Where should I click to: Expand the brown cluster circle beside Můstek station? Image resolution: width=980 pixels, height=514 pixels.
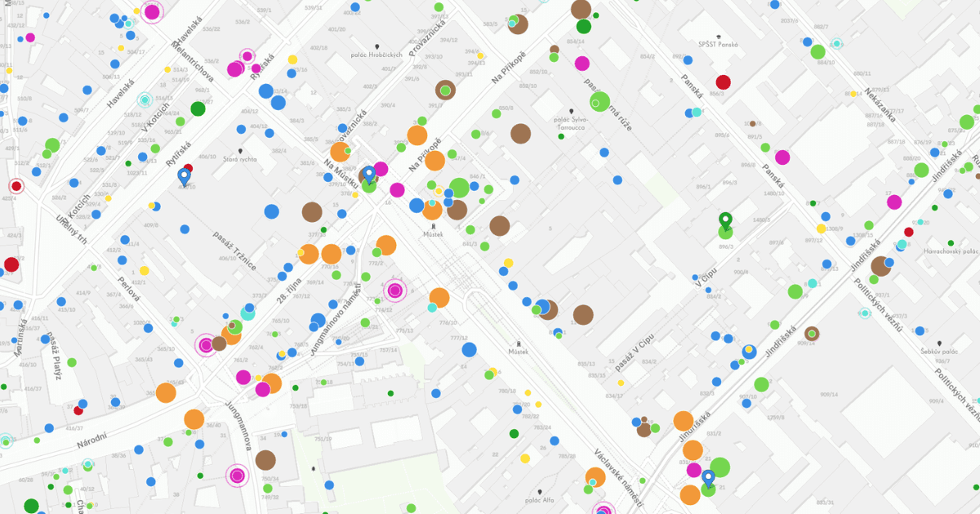coord(457,210)
